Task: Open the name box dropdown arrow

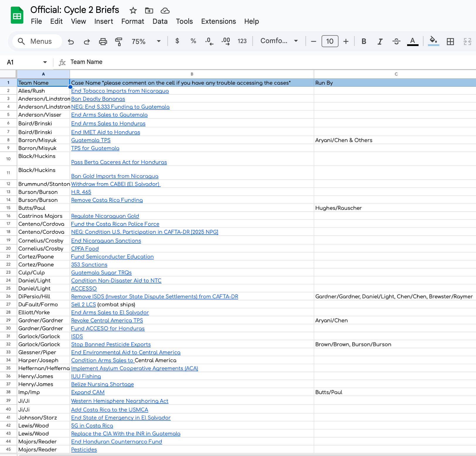Action: click(45, 62)
